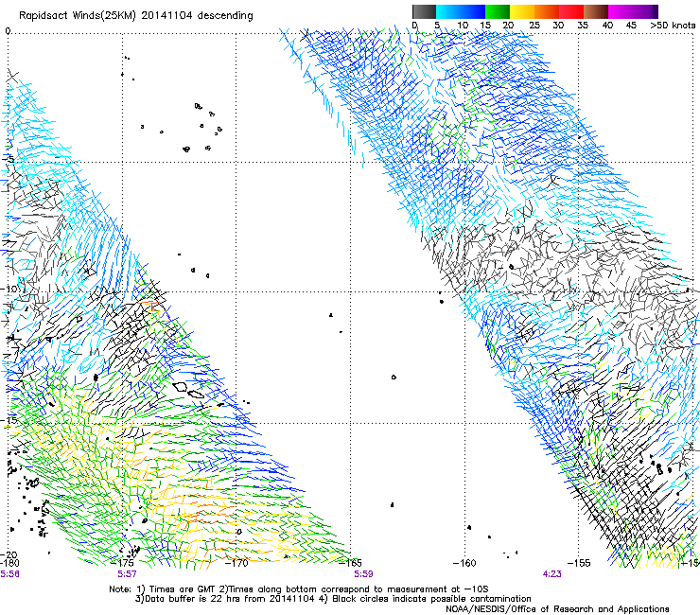The image size is (700, 615).
Task: Select the '40' knots legend label
Action: (x=607, y=26)
